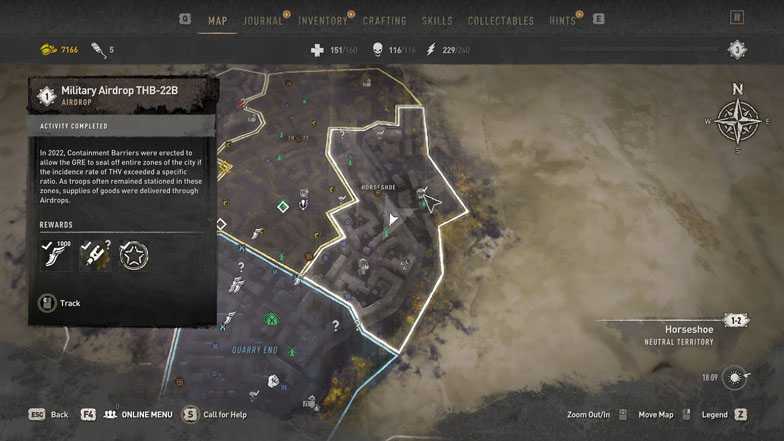Image resolution: width=784 pixels, height=441 pixels.
Task: Click the compass rose icon
Action: pyautogui.click(x=738, y=122)
